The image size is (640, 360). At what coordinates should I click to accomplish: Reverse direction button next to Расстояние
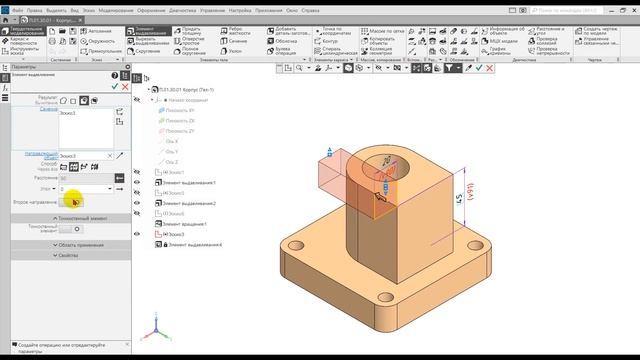119,178
